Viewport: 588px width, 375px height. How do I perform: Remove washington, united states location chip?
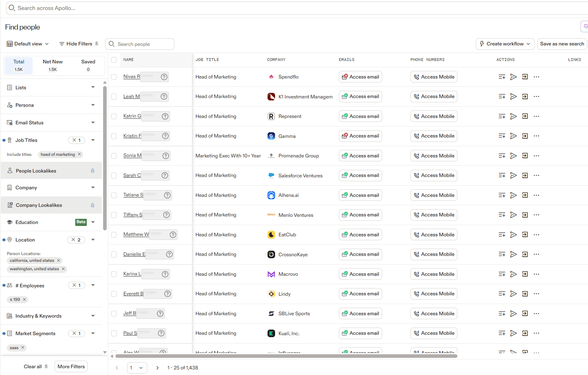tap(63, 269)
